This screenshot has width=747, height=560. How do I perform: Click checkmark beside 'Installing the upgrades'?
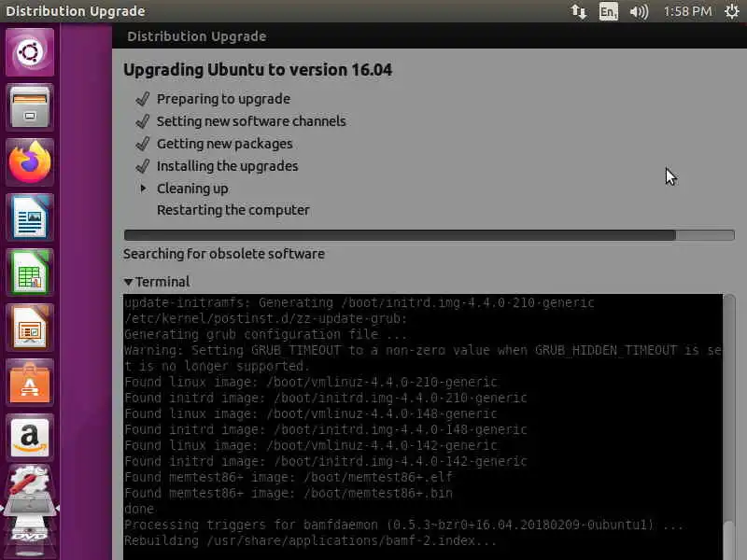143,166
